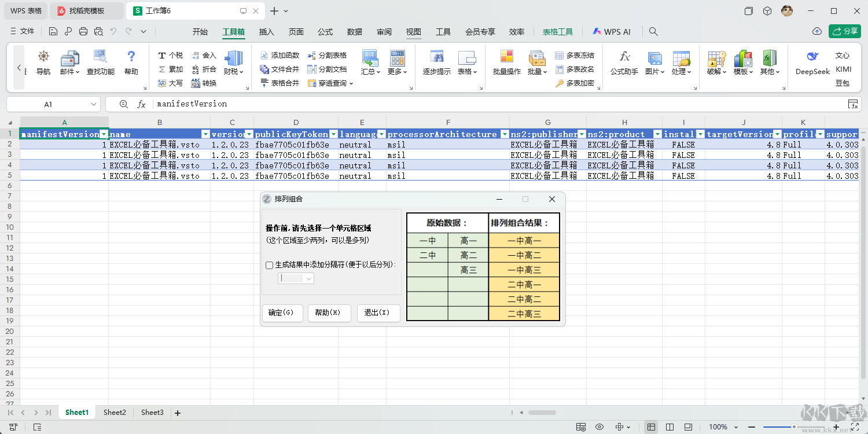The height and width of the screenshot is (434, 868).
Task: Click the formula bar input field
Action: click(499, 104)
